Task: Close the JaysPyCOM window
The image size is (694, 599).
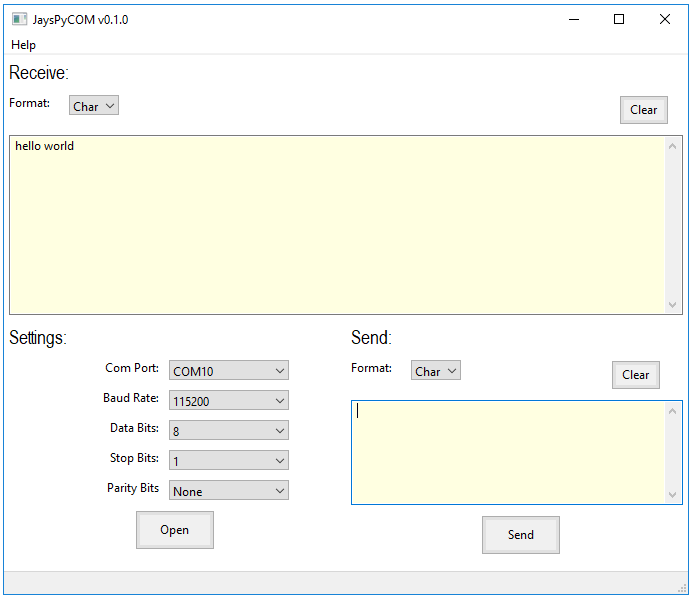Action: pyautogui.click(x=665, y=19)
